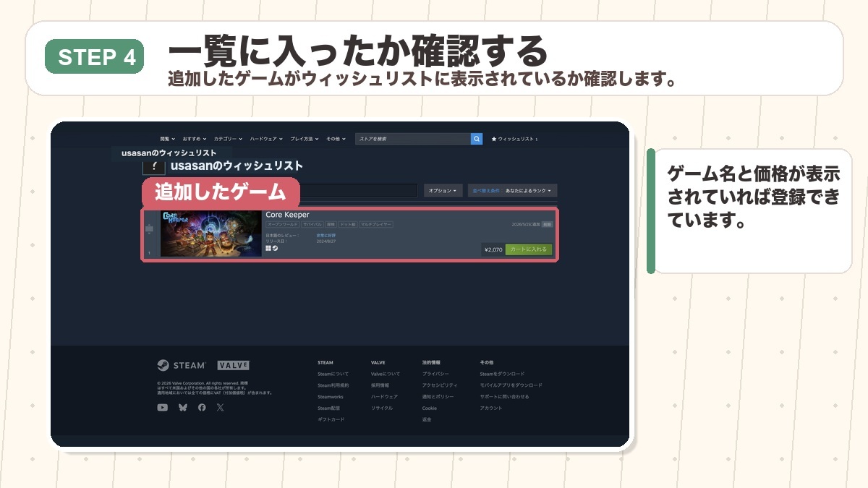Image resolution: width=868 pixels, height=488 pixels.
Task: Open the サポートに問い合わせる footer link
Action: coord(504,397)
